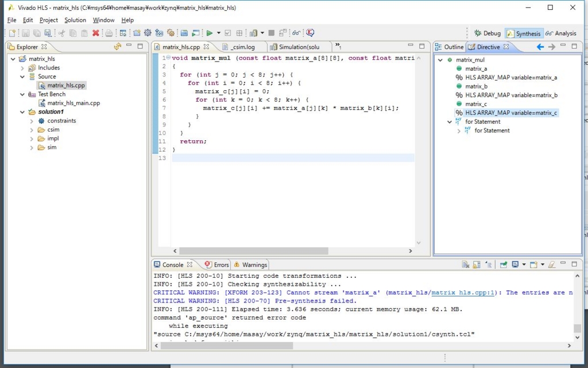
Task: Pin the Console view
Action: click(x=504, y=264)
